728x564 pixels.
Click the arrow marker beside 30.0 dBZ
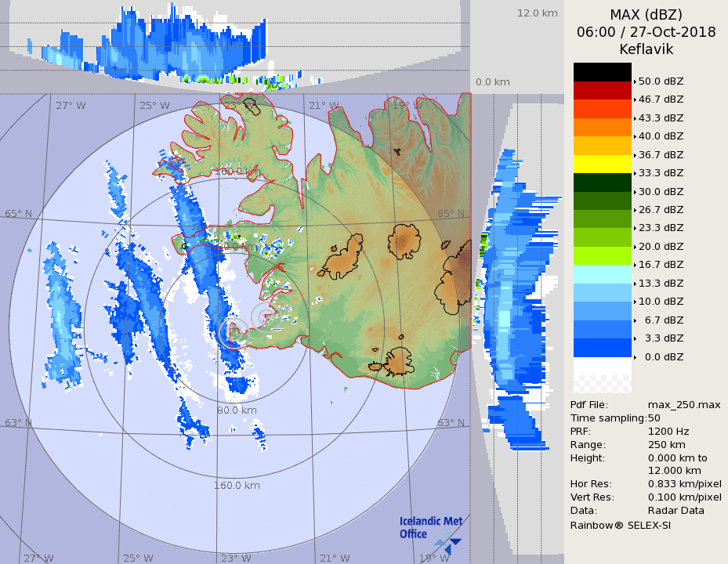[635, 192]
